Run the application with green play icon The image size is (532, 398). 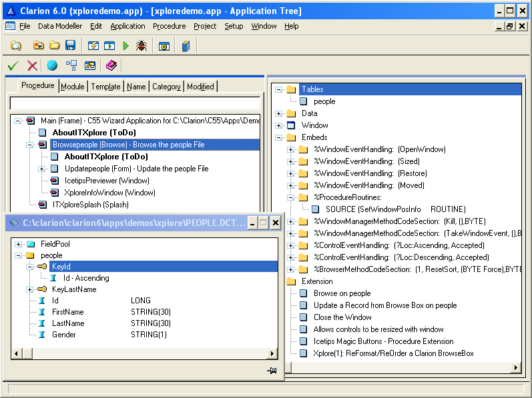tap(125, 45)
